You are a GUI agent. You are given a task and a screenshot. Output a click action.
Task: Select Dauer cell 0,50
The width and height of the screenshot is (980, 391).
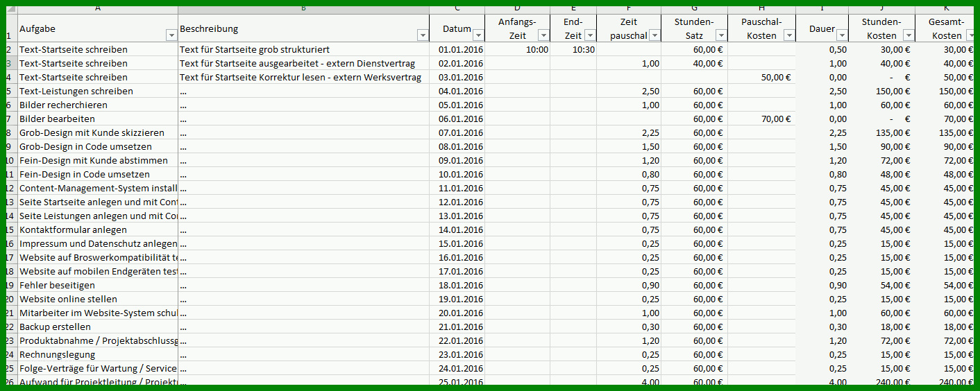(x=822, y=49)
